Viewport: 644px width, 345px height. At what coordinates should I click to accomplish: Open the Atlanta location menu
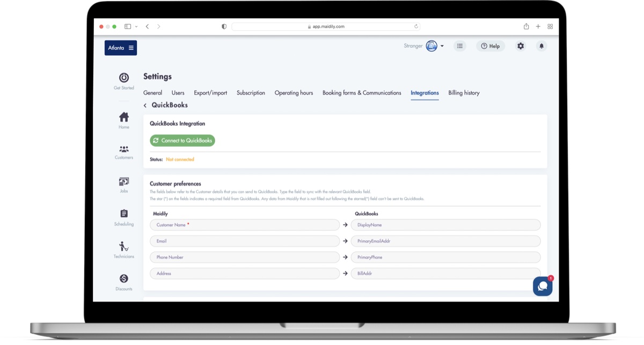(121, 48)
